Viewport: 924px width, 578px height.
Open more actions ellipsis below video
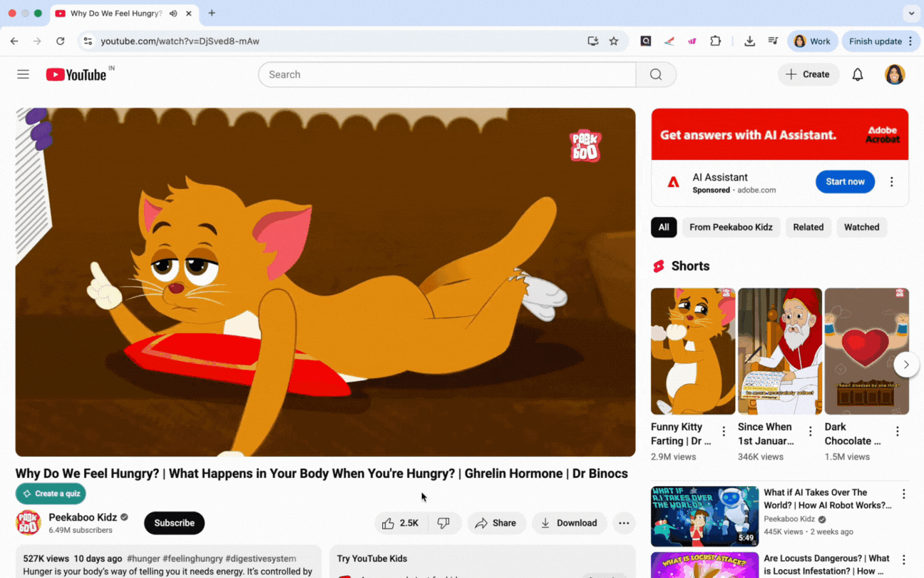coord(624,523)
